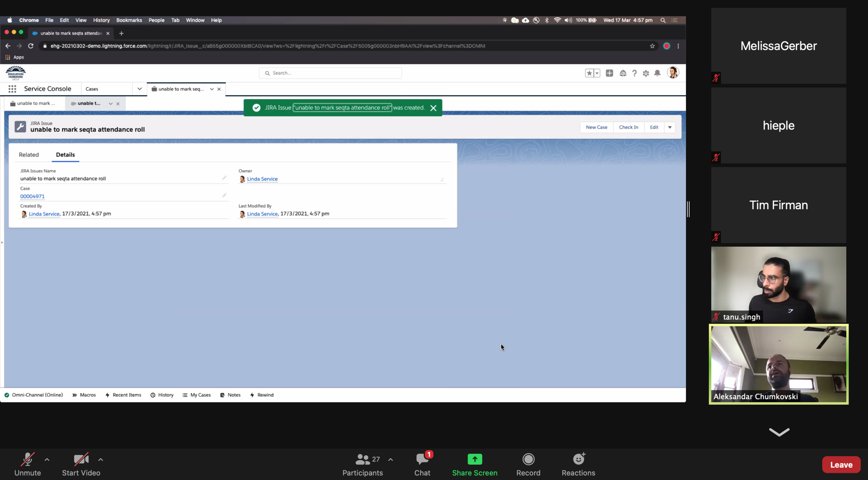Open the Salesforce App Launcher grid icon
This screenshot has height=480, width=868.
click(12, 89)
